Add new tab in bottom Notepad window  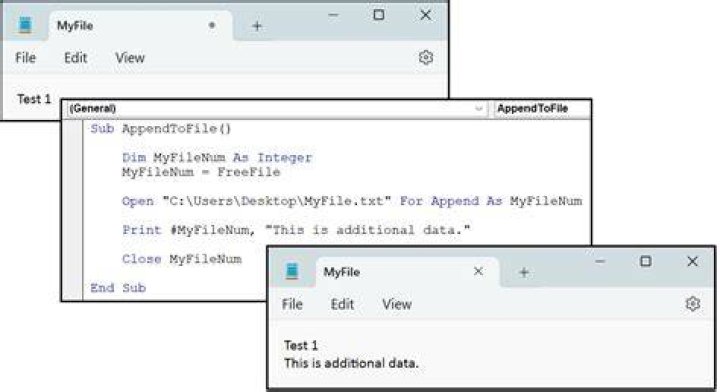(x=523, y=272)
